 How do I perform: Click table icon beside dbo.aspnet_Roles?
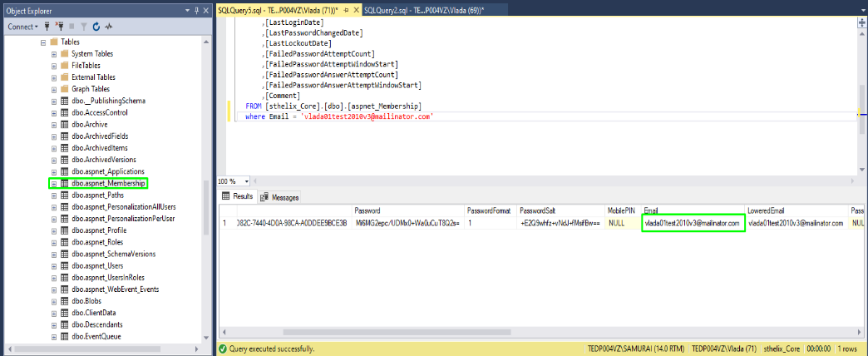(x=64, y=242)
